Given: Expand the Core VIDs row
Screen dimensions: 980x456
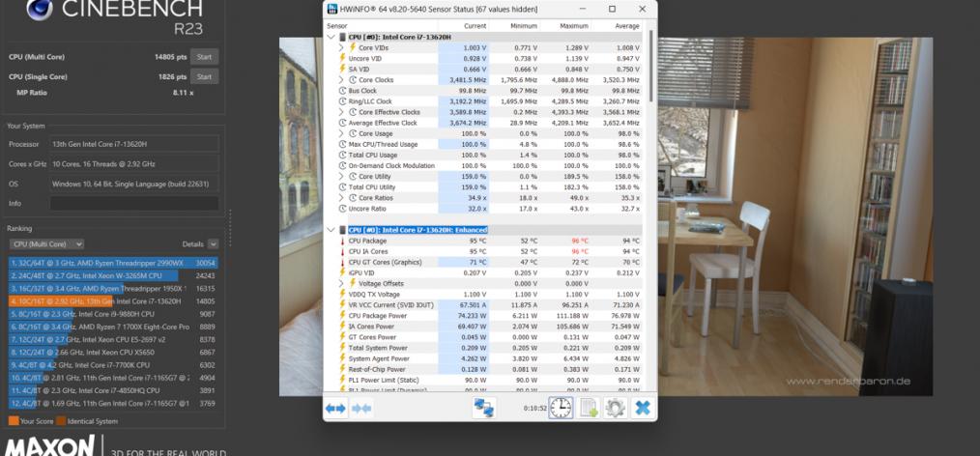Looking at the screenshot, I should point(341,47).
